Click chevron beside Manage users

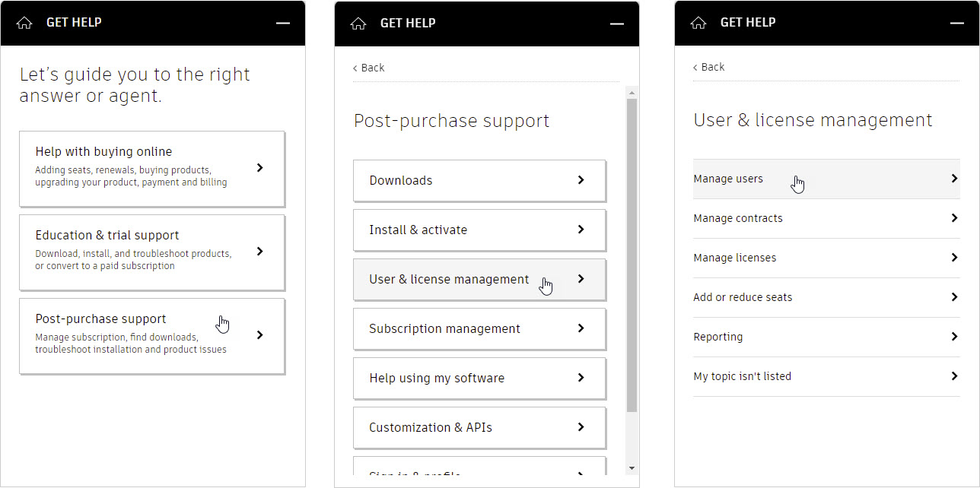pos(955,179)
